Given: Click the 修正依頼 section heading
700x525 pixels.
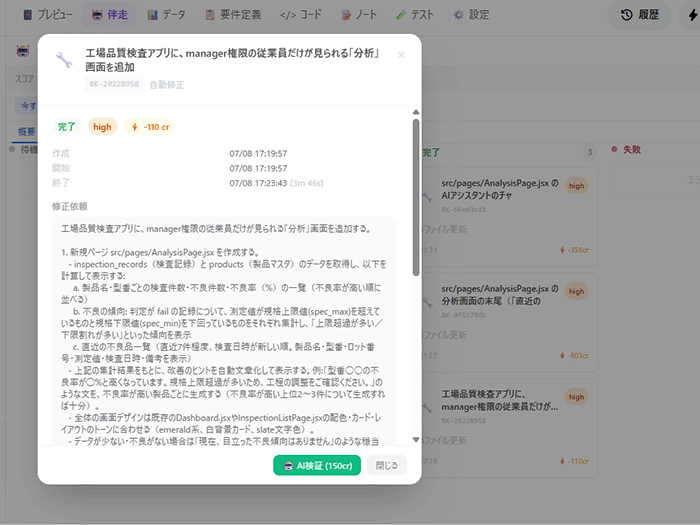Looking at the screenshot, I should click(x=70, y=206).
